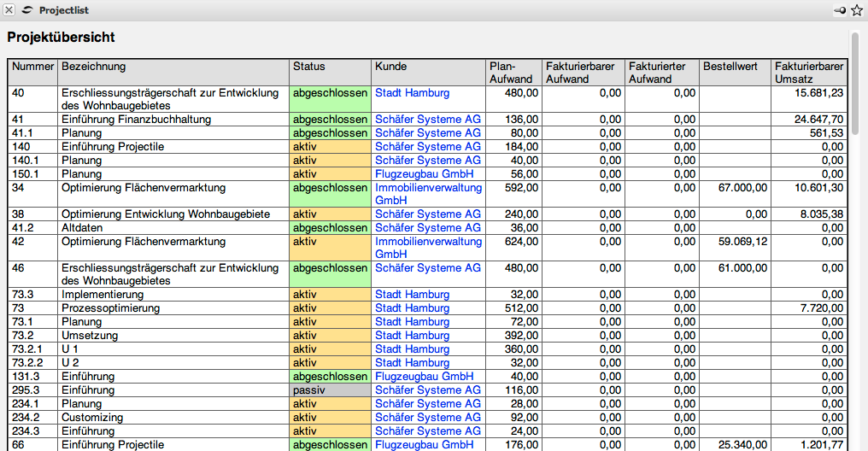Select the Projectlist tab title
The height and width of the screenshot is (451, 868).
(x=63, y=10)
